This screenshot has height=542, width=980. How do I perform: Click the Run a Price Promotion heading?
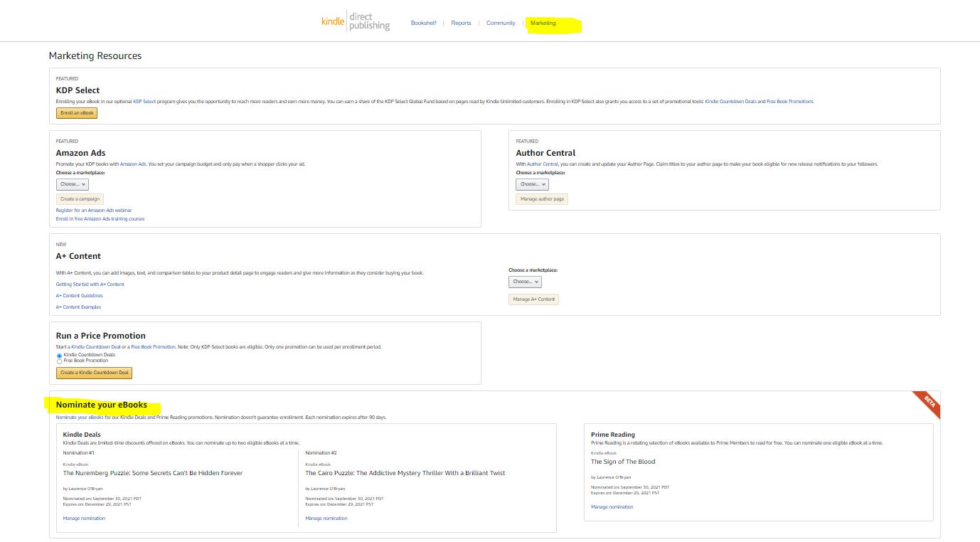click(x=101, y=336)
